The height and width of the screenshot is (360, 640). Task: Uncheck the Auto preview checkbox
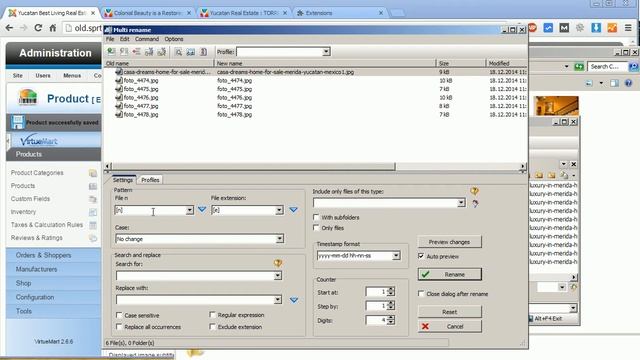421,256
